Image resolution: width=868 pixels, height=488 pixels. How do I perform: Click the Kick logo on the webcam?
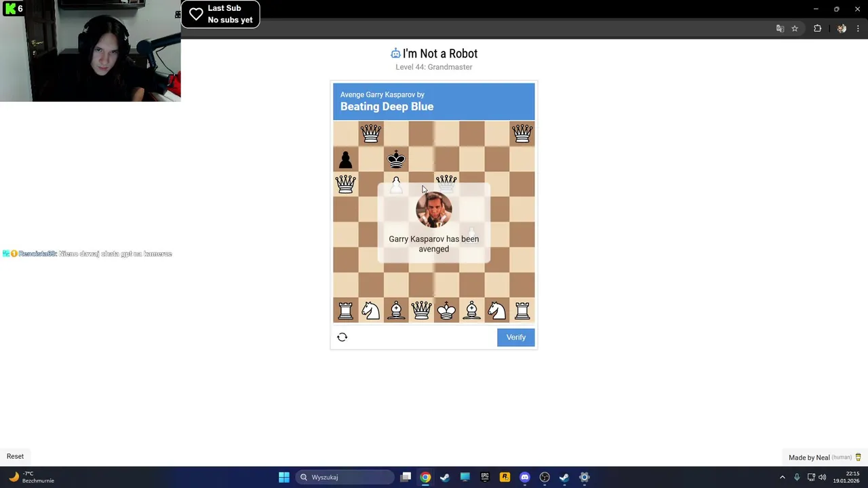tap(9, 9)
